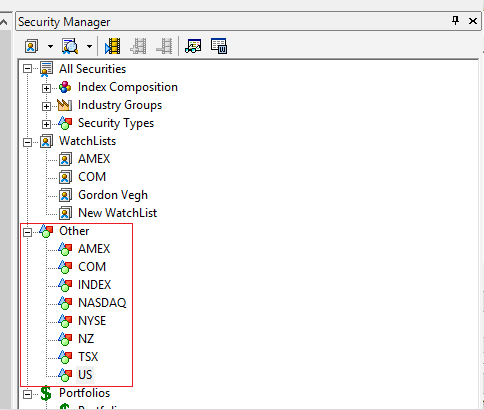
Task: Pin the Security Manager panel
Action: 455,21
